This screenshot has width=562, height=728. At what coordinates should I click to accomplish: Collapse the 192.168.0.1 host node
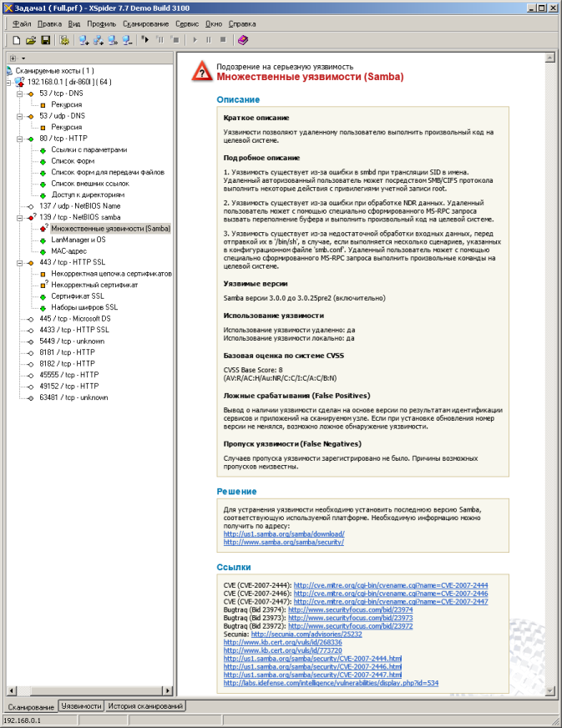click(8, 83)
